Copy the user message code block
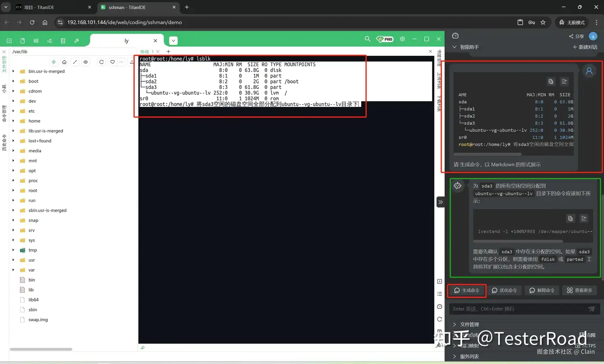Image resolution: width=604 pixels, height=364 pixels. click(x=551, y=81)
